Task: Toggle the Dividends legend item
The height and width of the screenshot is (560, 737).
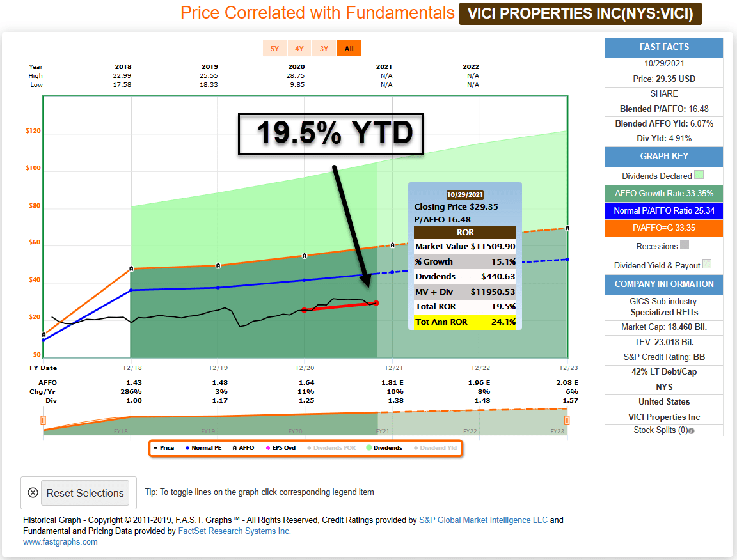Action: click(384, 447)
